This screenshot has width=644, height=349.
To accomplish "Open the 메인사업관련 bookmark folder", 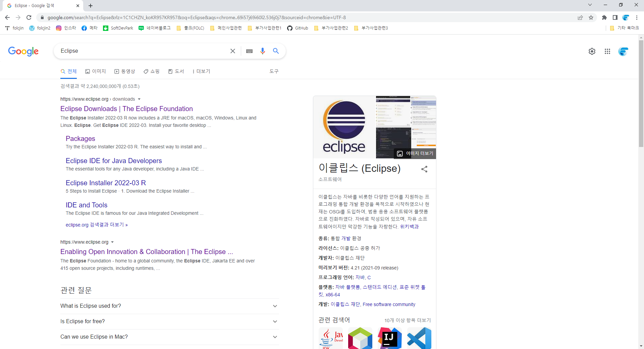I will tap(226, 28).
